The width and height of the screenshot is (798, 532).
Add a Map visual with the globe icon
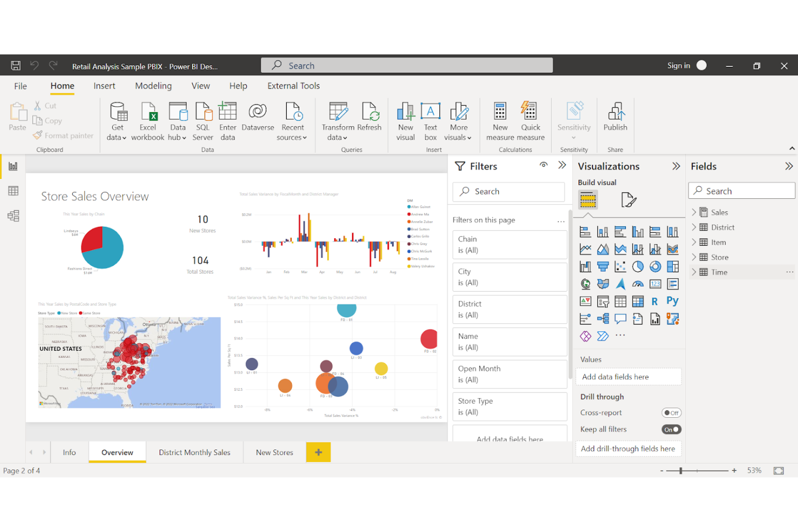tap(585, 284)
